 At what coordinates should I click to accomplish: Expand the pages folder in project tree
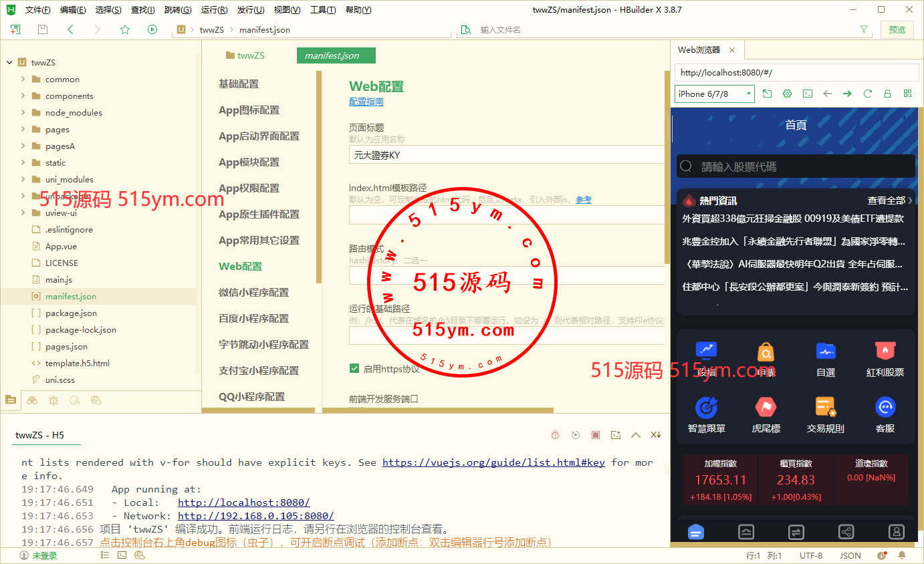[23, 129]
